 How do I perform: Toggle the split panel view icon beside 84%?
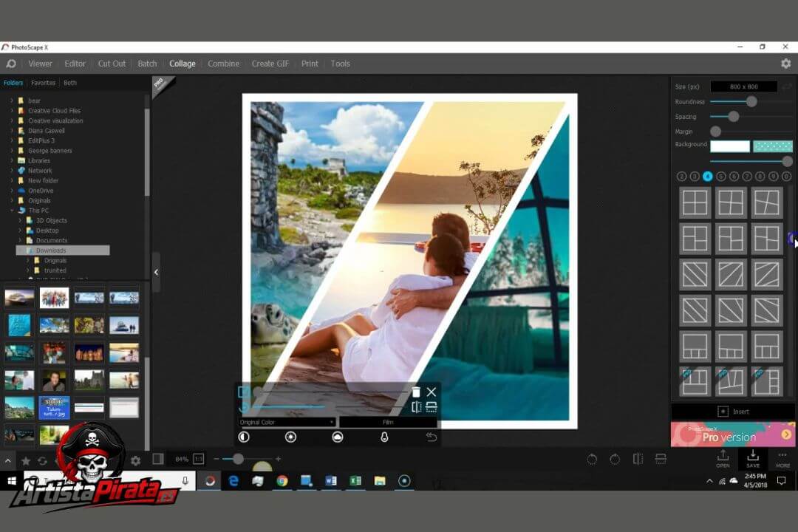(x=158, y=459)
